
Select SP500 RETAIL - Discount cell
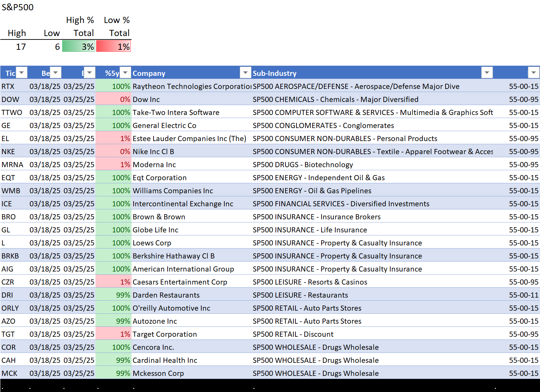373,334
